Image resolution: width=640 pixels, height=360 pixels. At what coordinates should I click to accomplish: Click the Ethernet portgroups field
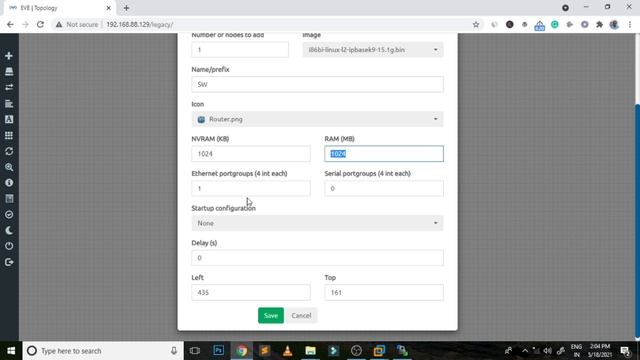click(251, 189)
